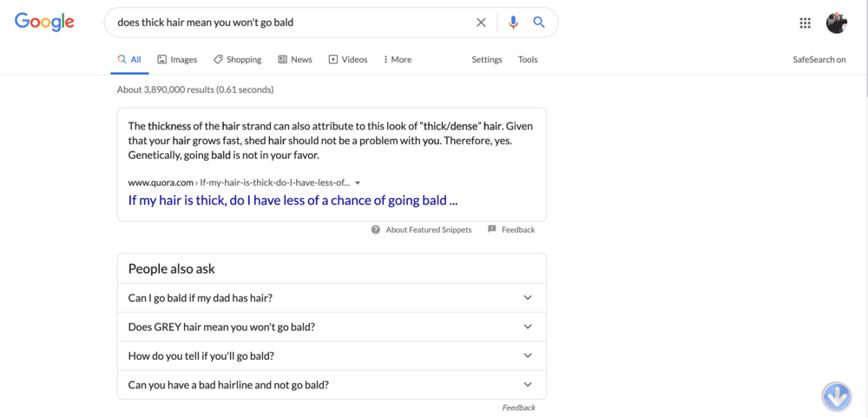Expand "Can I go bald if my dad has hair?"
The width and height of the screenshot is (868, 418).
pyautogui.click(x=332, y=298)
